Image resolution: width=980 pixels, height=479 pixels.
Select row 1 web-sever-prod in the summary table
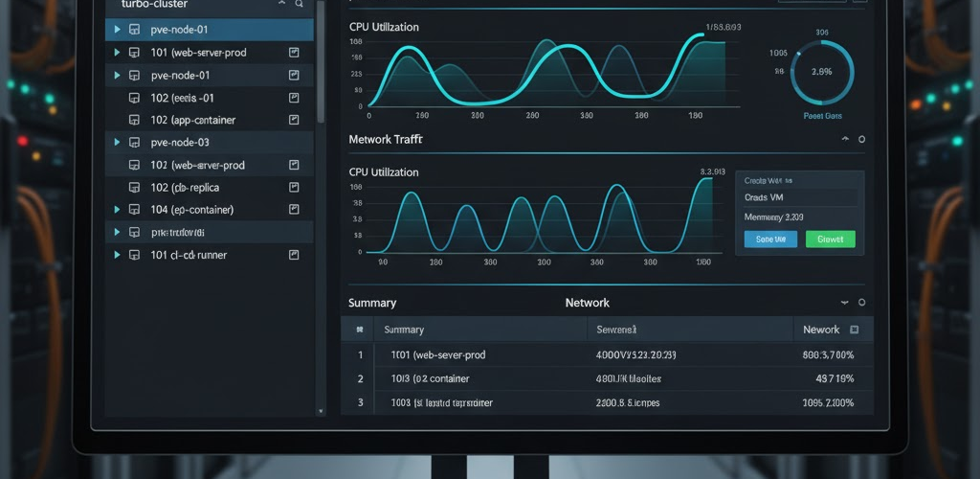pos(438,354)
